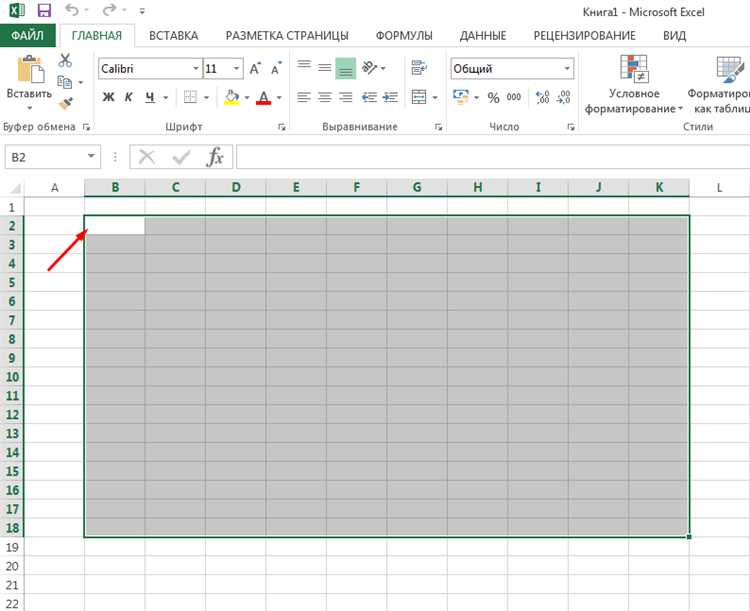Increase the number of decimal places
The width and height of the screenshot is (750, 611).
[x=543, y=97]
